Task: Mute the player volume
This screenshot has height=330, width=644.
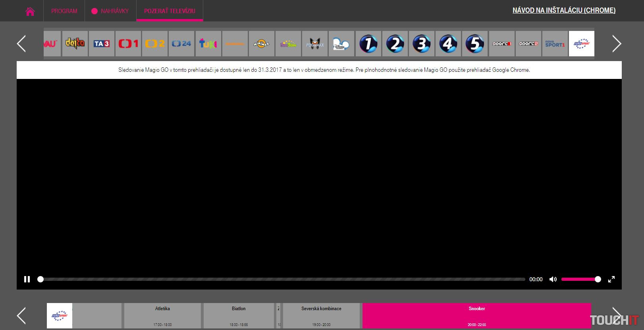Action: click(553, 279)
